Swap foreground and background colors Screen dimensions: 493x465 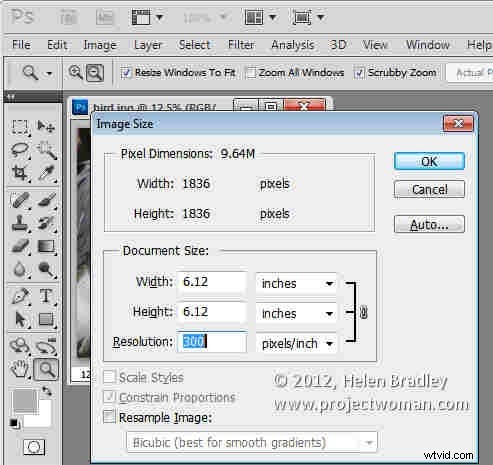[47, 391]
